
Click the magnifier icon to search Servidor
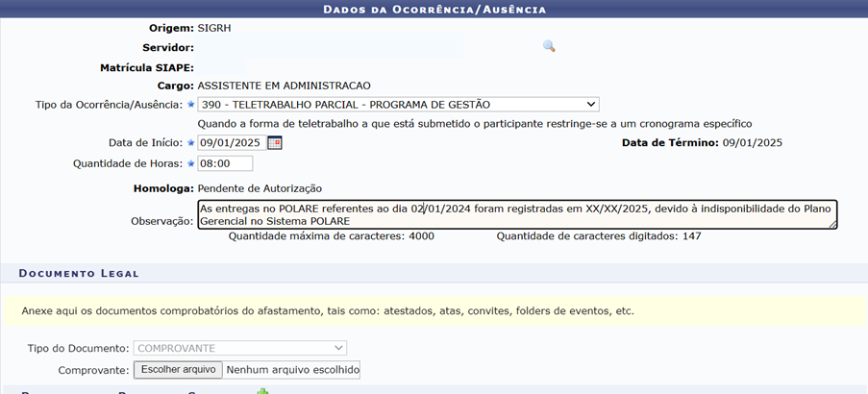point(549,46)
